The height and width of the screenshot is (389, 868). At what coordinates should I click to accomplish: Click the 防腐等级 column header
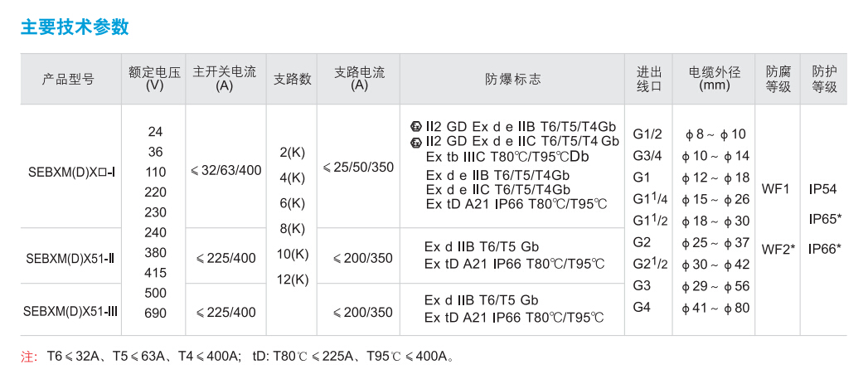[778, 79]
